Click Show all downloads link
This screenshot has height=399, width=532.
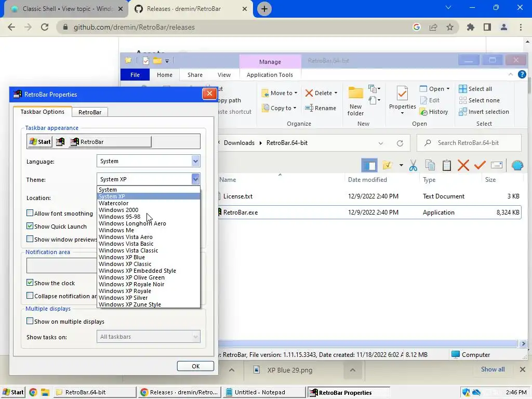click(493, 369)
